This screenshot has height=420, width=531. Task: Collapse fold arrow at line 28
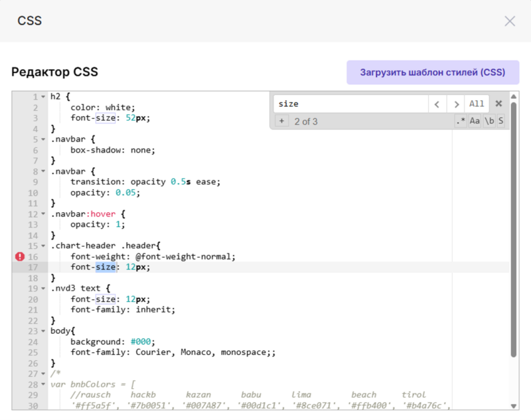[x=43, y=384]
